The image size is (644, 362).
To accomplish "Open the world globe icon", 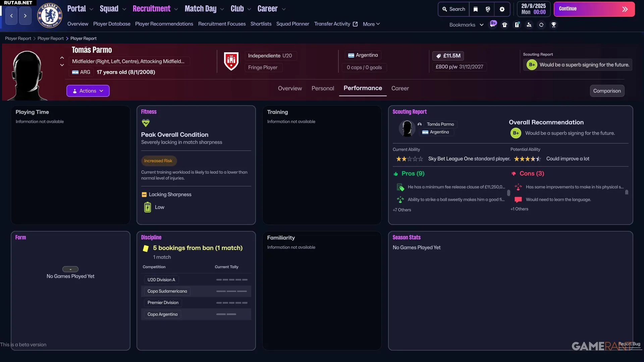I will tap(488, 9).
